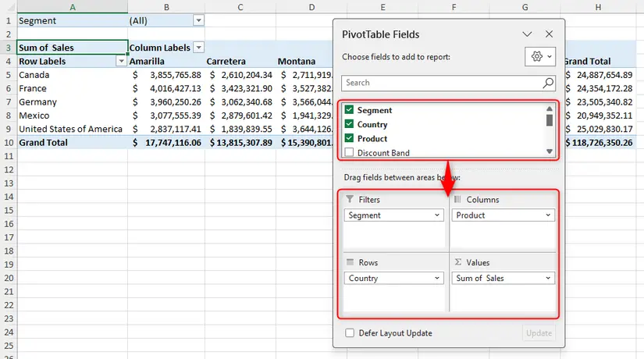Open the Column Labels filter dropdown
Screen dimensions: 644x359
click(198, 48)
